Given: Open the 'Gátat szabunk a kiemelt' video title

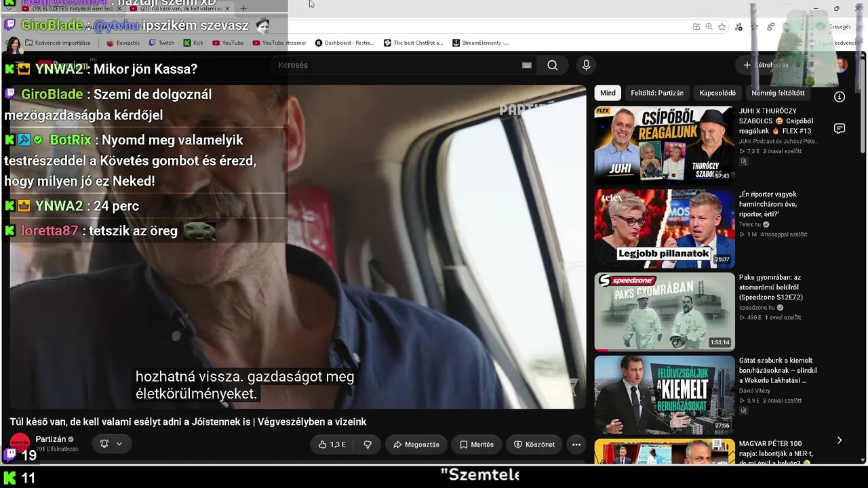Looking at the screenshot, I should (x=778, y=371).
